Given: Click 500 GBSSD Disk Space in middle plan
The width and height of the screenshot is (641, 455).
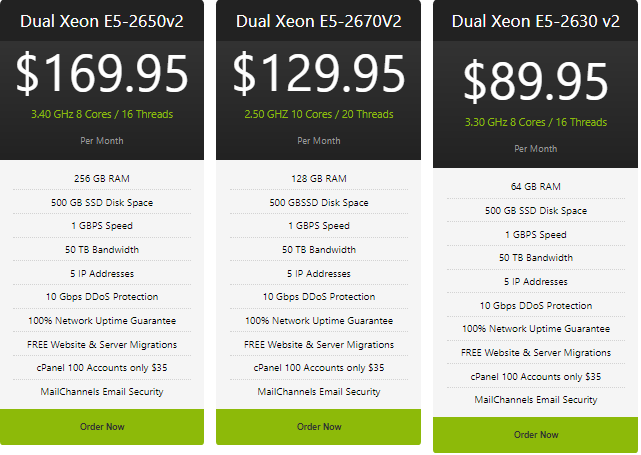Looking at the screenshot, I should 319,202.
